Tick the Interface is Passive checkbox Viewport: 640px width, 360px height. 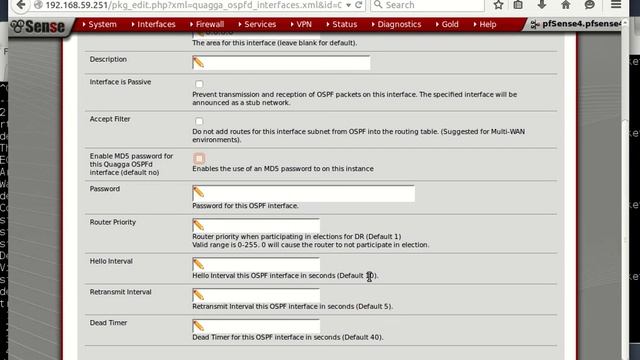click(199, 84)
